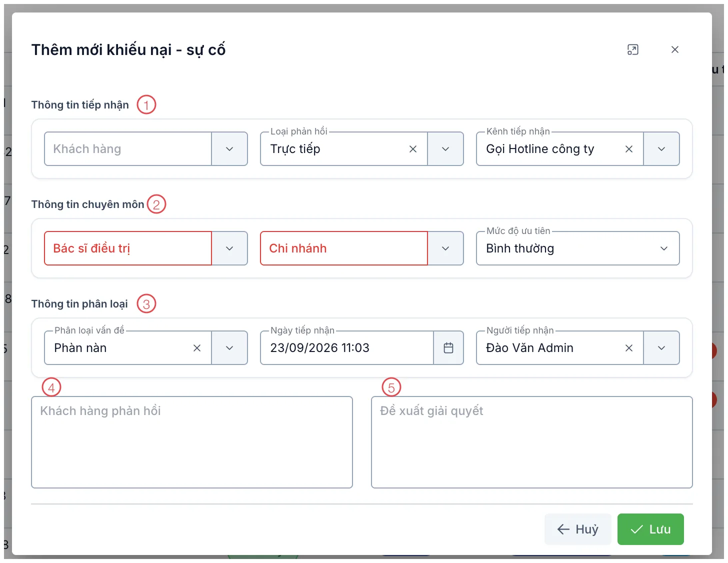Click the Huỷ button
Image resolution: width=728 pixels, height=563 pixels.
coord(578,529)
